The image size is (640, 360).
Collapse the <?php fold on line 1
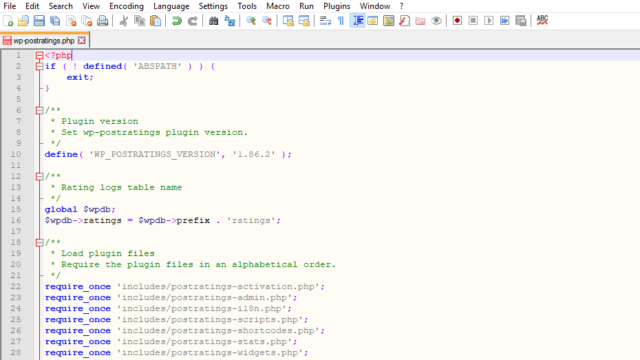click(39, 55)
